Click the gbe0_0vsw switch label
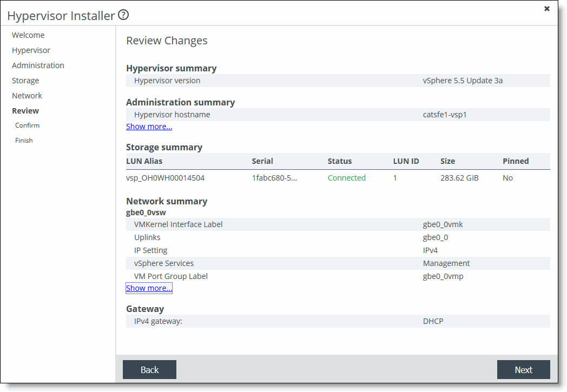The width and height of the screenshot is (567, 392). (x=146, y=212)
